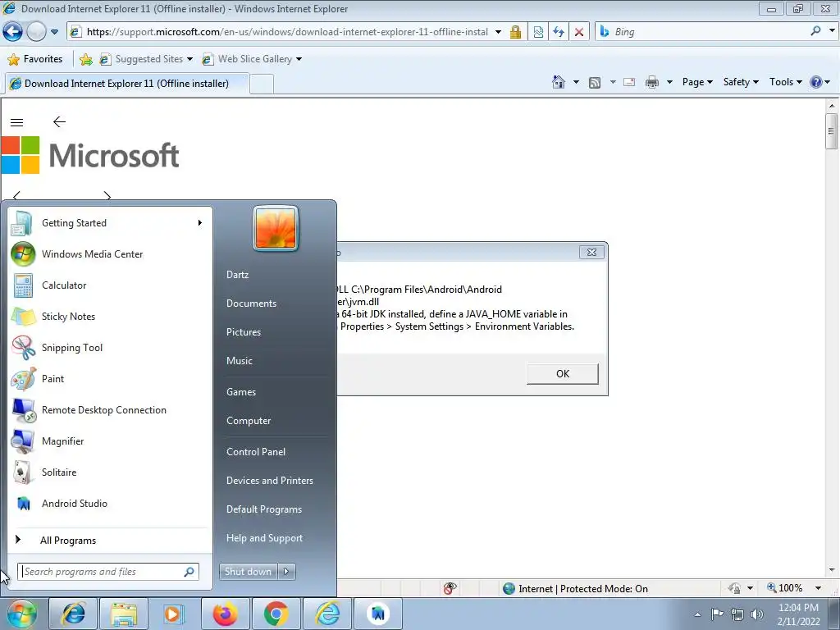The image size is (840, 630).
Task: Expand the address bar autocomplete dropdown
Action: pyautogui.click(x=498, y=32)
